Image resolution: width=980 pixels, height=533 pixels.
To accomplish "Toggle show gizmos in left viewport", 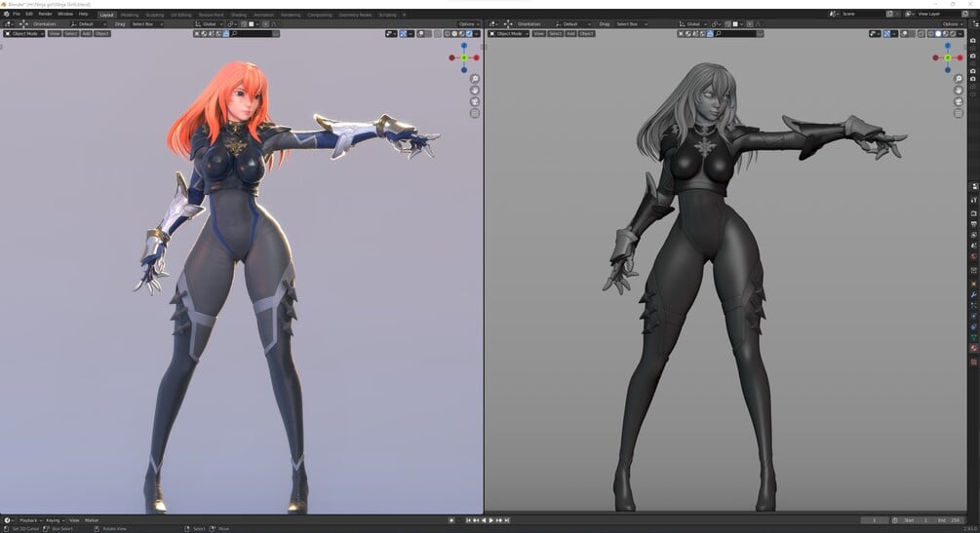I will click(x=403, y=34).
